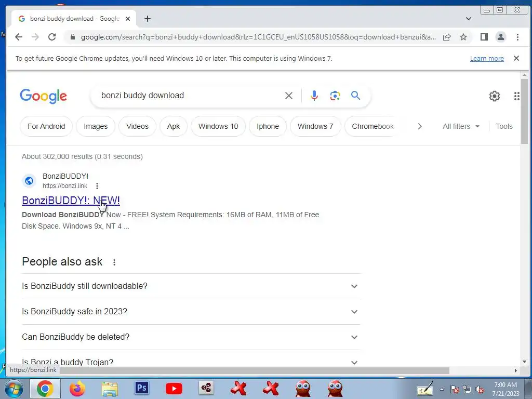The height and width of the screenshot is (399, 532).
Task: Close the bonzi buddy download tab
Action: click(128, 19)
